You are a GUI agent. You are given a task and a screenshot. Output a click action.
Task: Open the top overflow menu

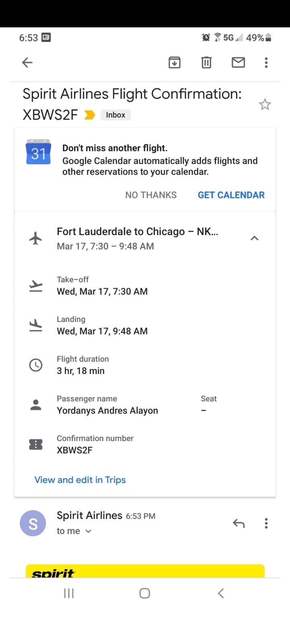pyautogui.click(x=266, y=62)
